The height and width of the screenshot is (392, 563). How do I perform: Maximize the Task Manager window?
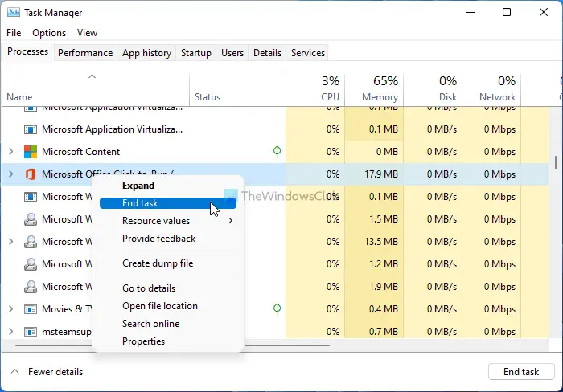click(x=507, y=13)
